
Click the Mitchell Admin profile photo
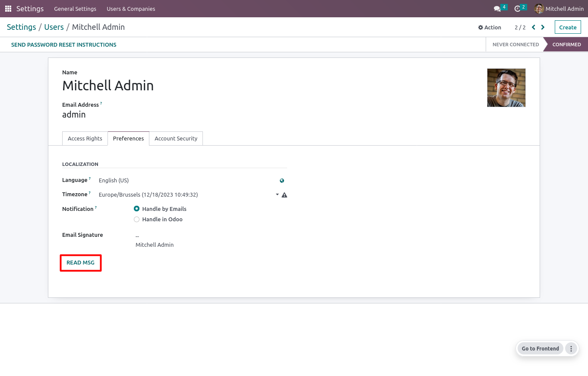click(x=506, y=88)
